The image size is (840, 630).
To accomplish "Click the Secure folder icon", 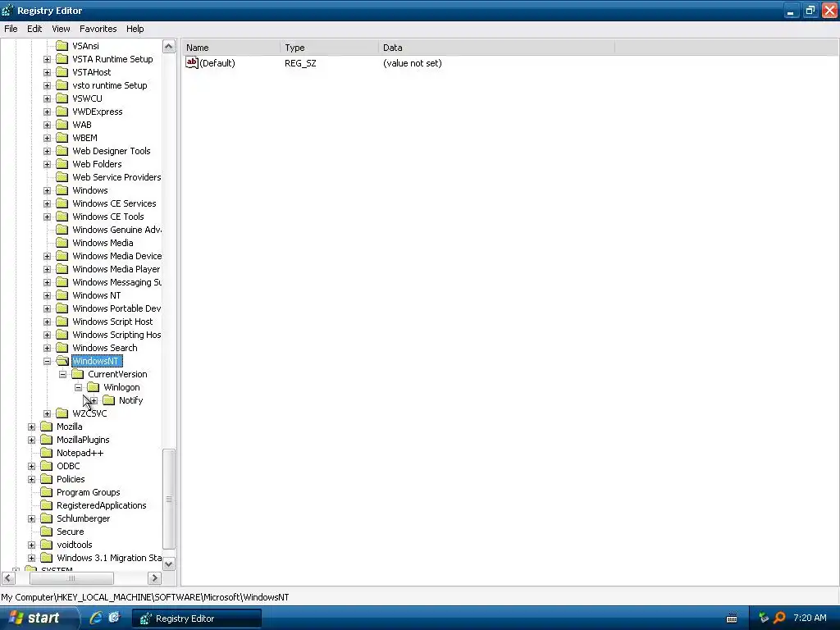I will tap(47, 532).
